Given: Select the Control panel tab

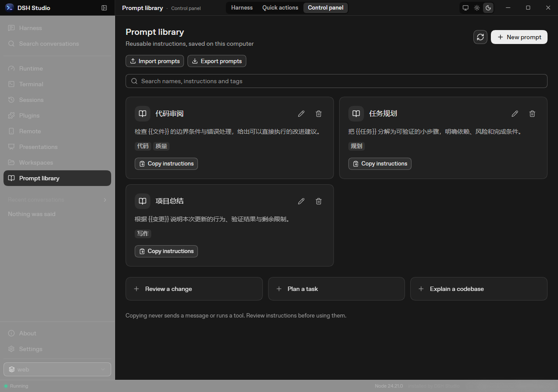Looking at the screenshot, I should (x=326, y=8).
